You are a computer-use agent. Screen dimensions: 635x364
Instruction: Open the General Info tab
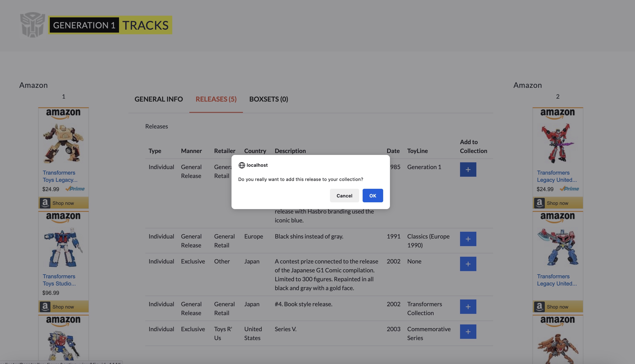pos(159,99)
